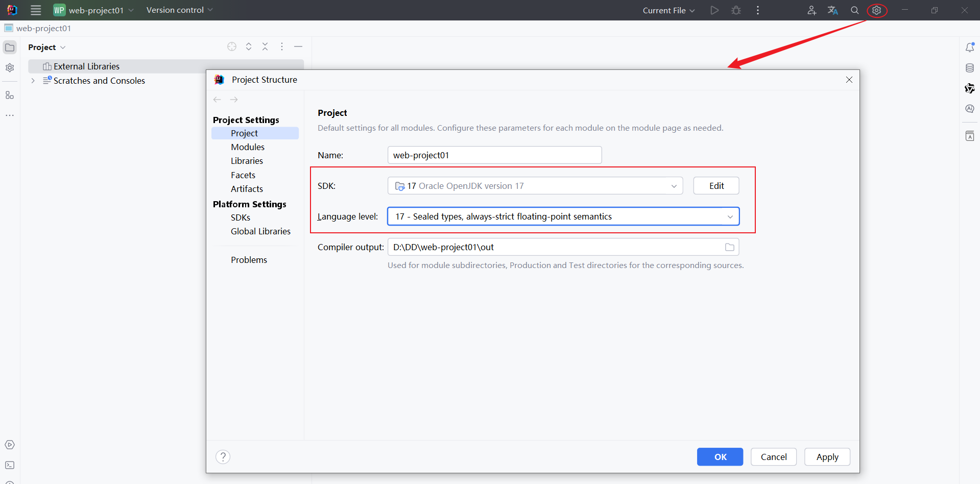Open Everywhere search via magnifier icon
This screenshot has height=484, width=980.
click(x=854, y=10)
